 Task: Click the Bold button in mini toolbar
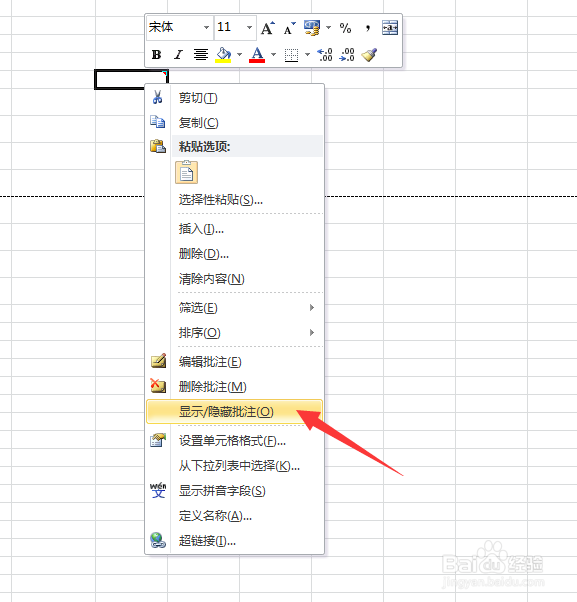coord(156,55)
